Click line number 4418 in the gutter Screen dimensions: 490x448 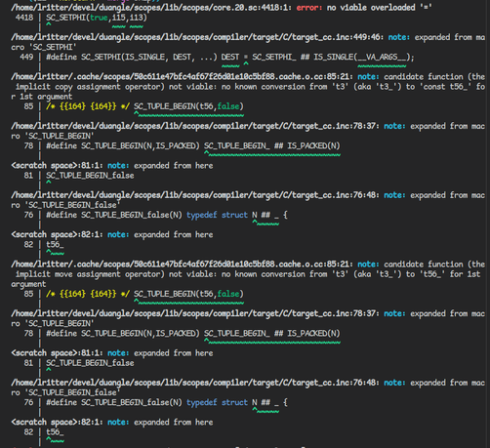point(24,18)
